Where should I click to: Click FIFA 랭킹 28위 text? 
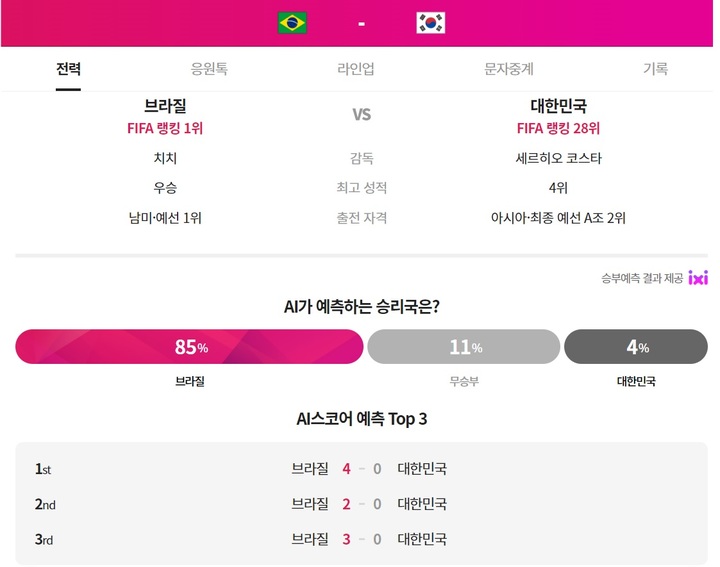pos(558,128)
